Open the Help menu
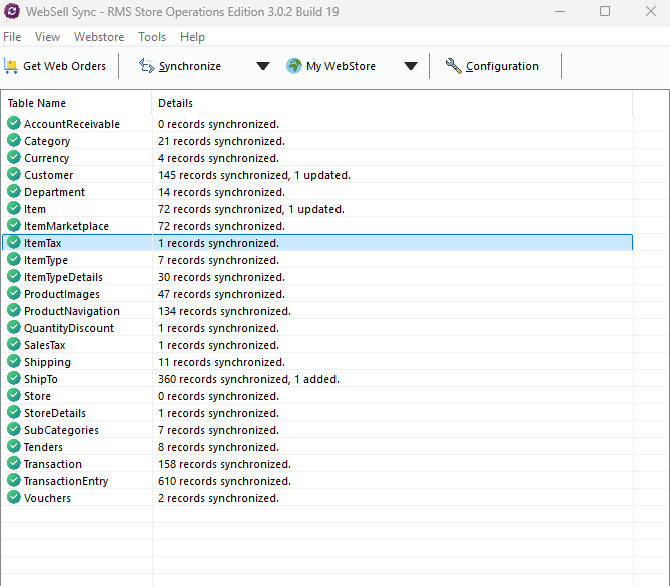Image resolution: width=670 pixels, height=586 pixels. tap(192, 37)
